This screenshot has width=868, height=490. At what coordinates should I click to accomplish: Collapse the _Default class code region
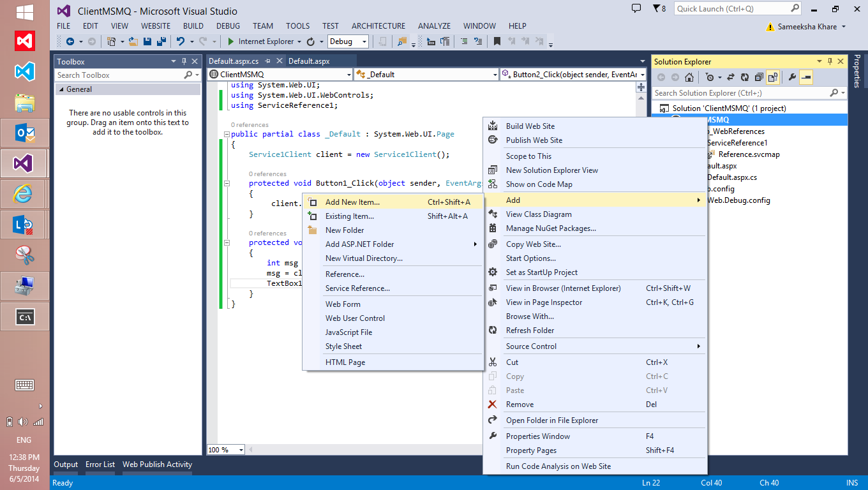[227, 135]
